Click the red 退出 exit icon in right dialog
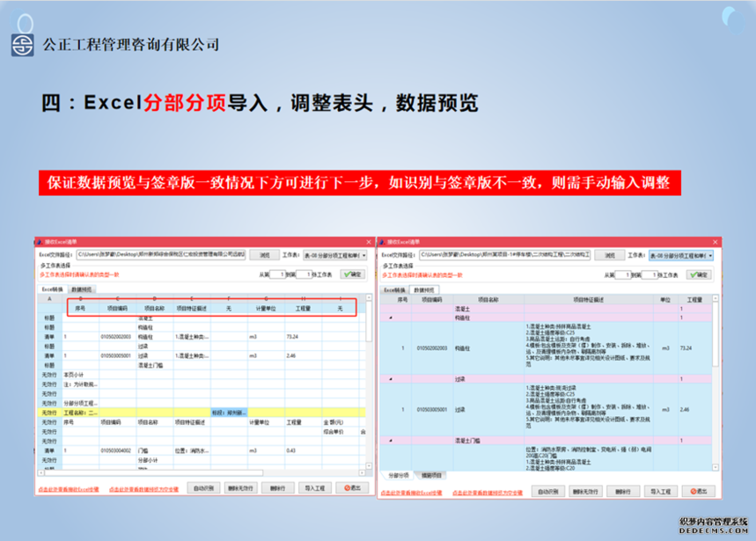Screen dimensions: 756x541 (701, 489)
